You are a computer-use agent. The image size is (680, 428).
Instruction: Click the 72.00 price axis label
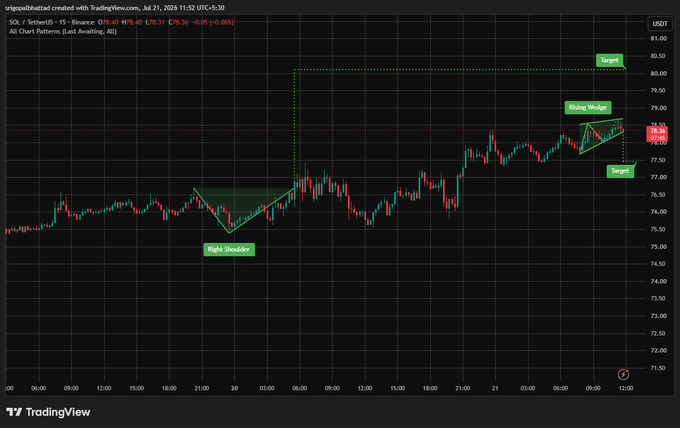(658, 350)
